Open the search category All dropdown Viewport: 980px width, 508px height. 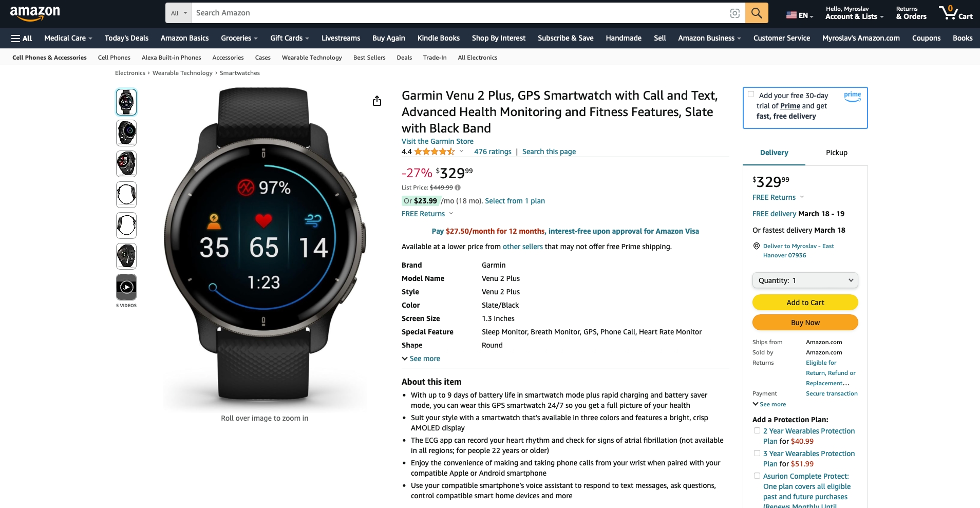[x=179, y=13]
